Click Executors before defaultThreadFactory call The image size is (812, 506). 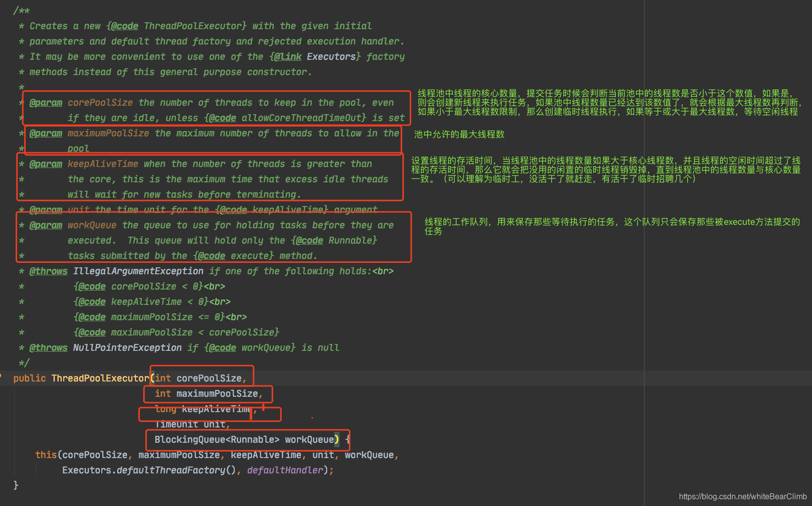(x=86, y=470)
